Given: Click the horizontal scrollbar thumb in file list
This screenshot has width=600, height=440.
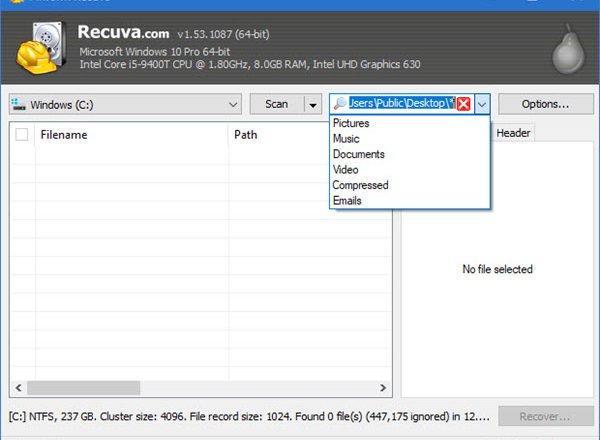Looking at the screenshot, I should click(x=83, y=388).
